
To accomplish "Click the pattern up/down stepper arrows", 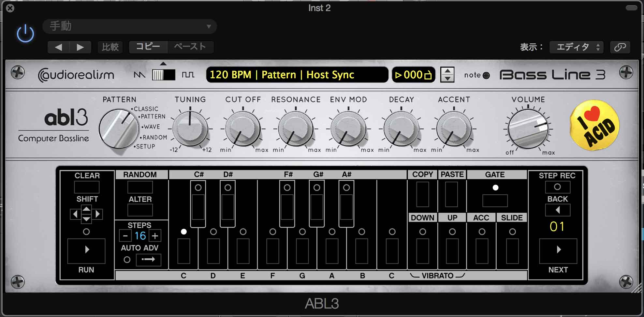I will (x=447, y=75).
